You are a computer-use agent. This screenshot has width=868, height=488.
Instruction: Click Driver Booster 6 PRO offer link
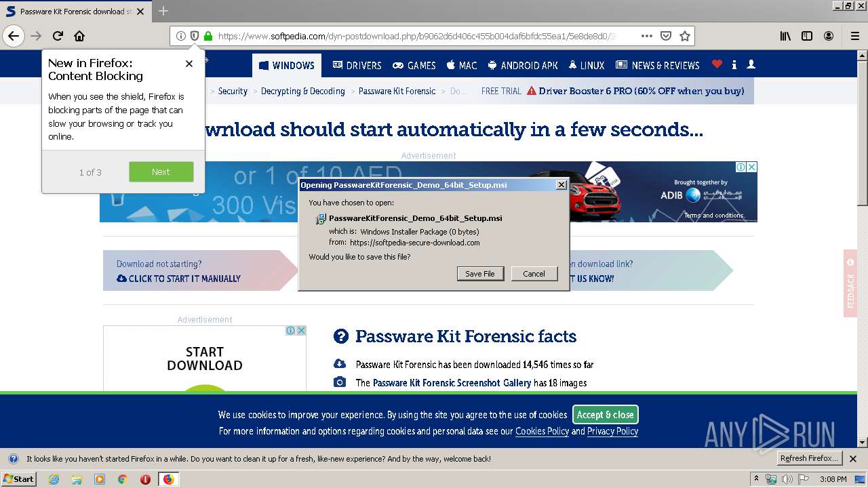click(642, 91)
